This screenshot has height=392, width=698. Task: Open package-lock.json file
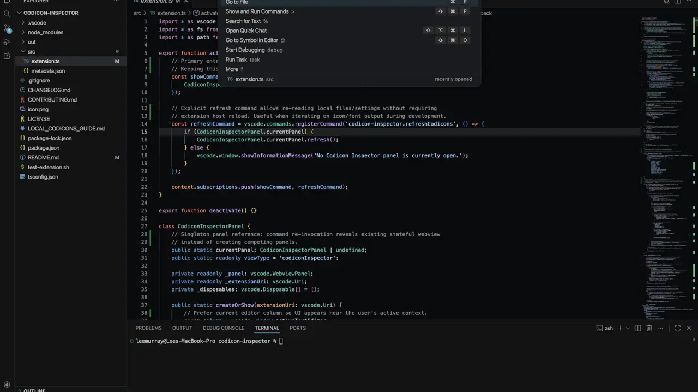[x=71, y=138]
